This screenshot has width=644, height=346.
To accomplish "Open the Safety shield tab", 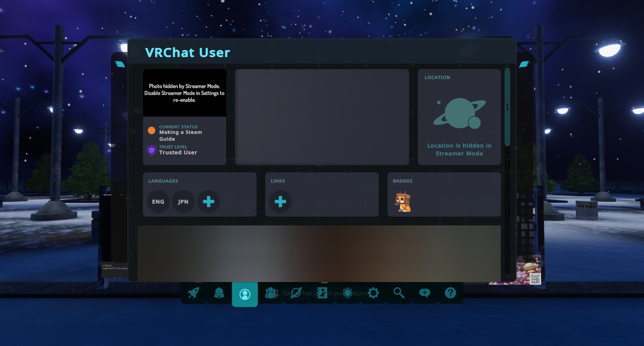I will coord(348,293).
